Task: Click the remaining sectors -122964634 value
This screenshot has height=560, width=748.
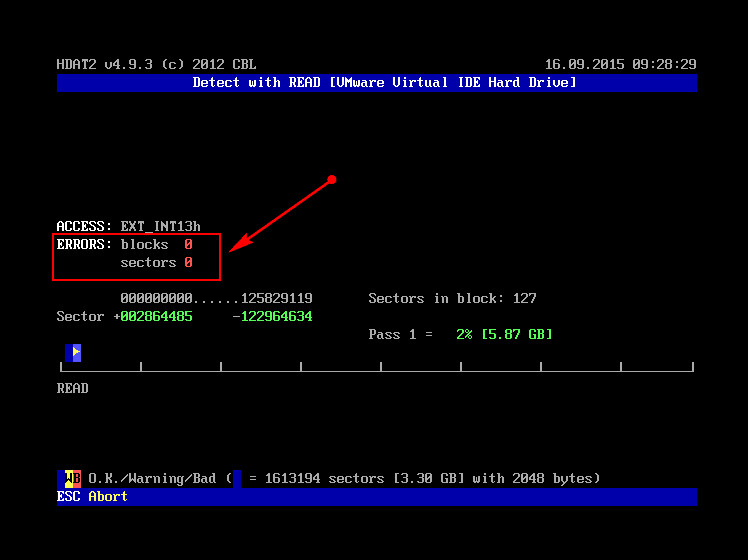Action: (x=272, y=317)
